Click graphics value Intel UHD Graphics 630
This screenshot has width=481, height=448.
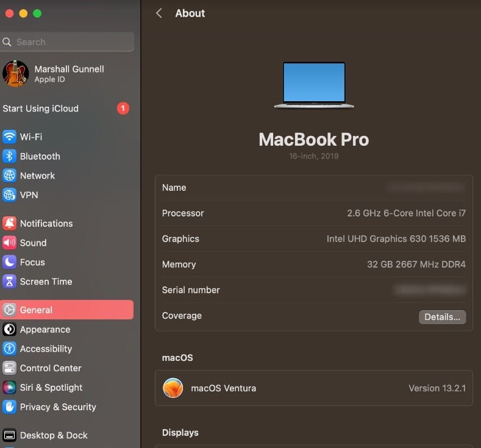396,238
